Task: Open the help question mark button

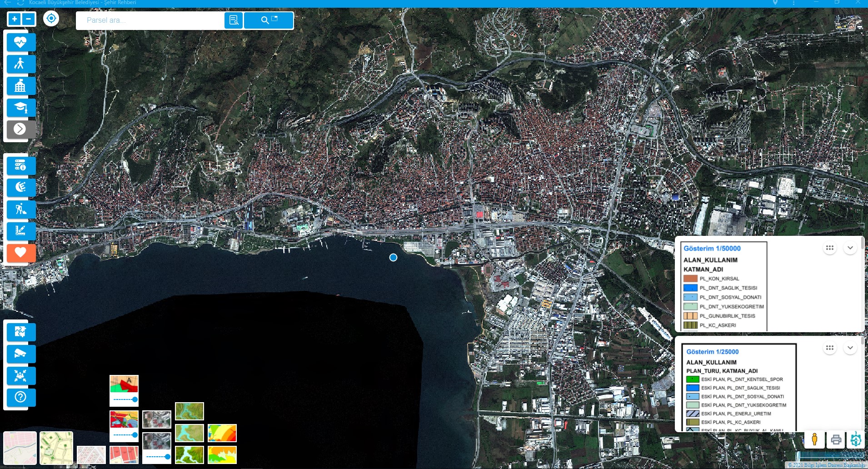Action: [x=20, y=397]
